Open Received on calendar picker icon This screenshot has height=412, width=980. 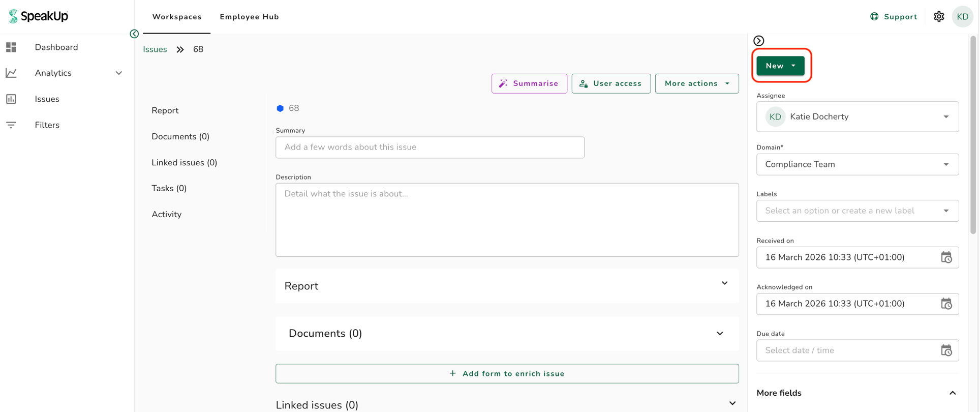[x=946, y=257]
